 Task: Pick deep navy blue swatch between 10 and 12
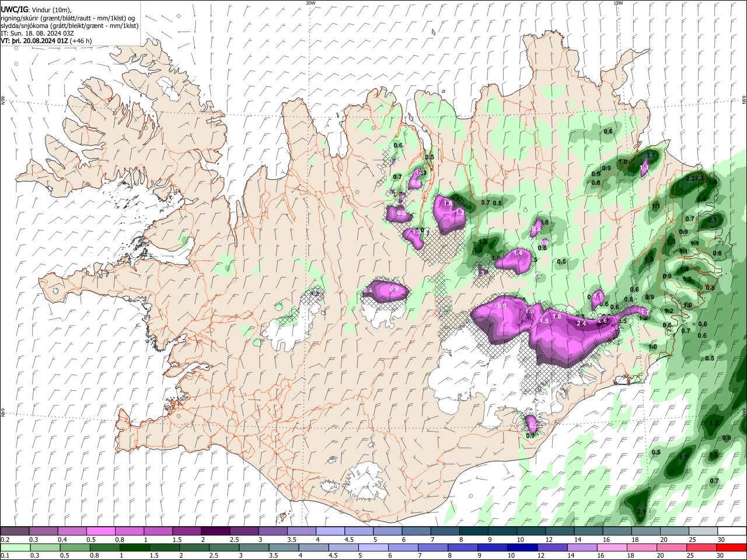click(x=522, y=548)
